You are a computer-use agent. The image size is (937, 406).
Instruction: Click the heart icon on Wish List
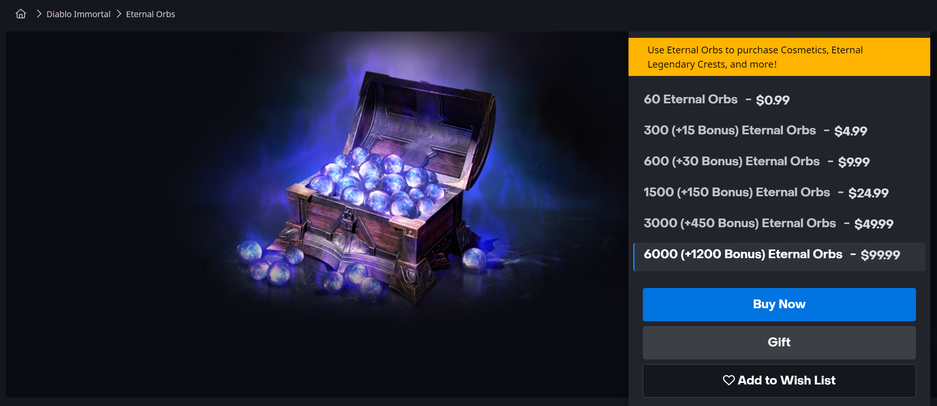[x=728, y=380]
